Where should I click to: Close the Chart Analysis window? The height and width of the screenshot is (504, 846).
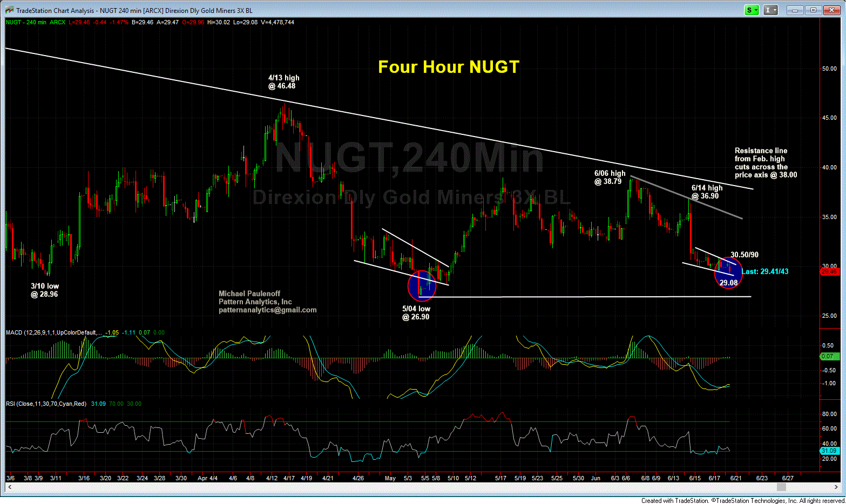tap(832, 10)
